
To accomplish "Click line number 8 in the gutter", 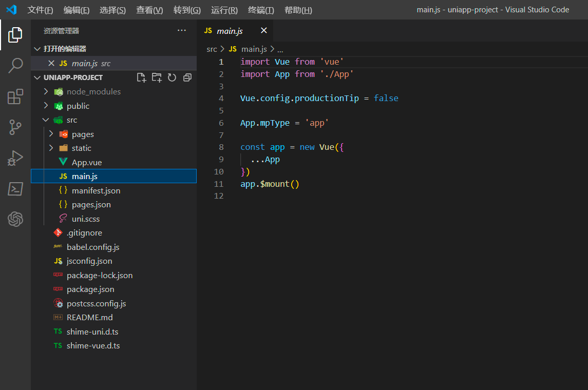I will pos(221,147).
